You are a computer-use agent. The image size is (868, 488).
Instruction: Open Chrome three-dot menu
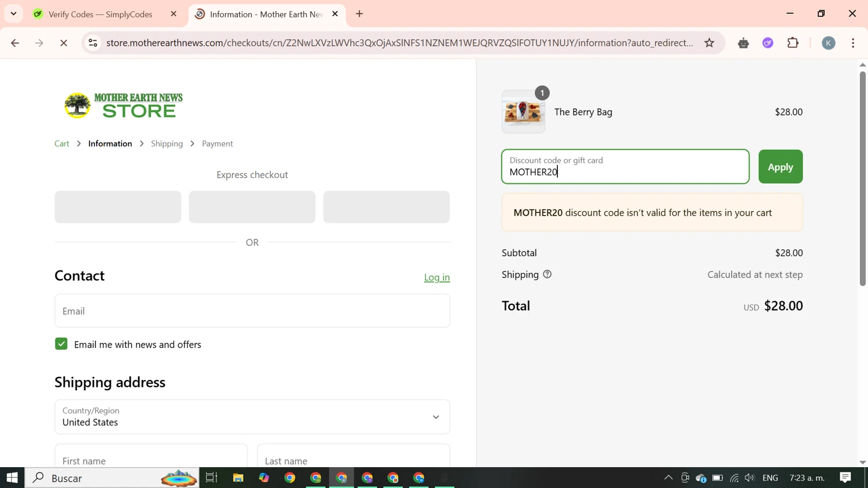point(854,43)
